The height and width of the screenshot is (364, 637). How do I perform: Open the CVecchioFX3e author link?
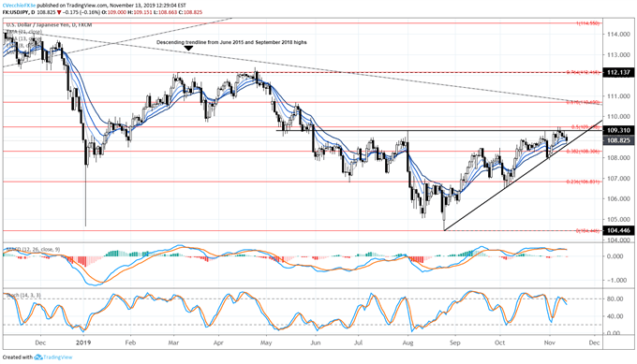pos(19,6)
